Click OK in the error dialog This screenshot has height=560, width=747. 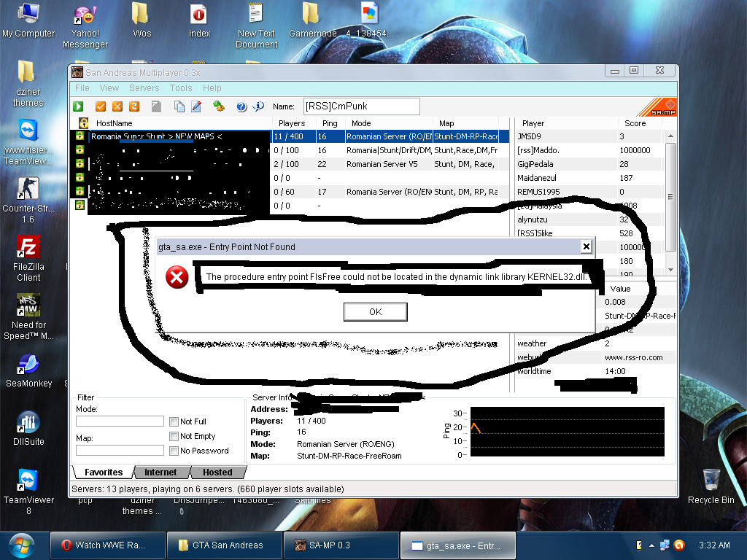point(376,312)
